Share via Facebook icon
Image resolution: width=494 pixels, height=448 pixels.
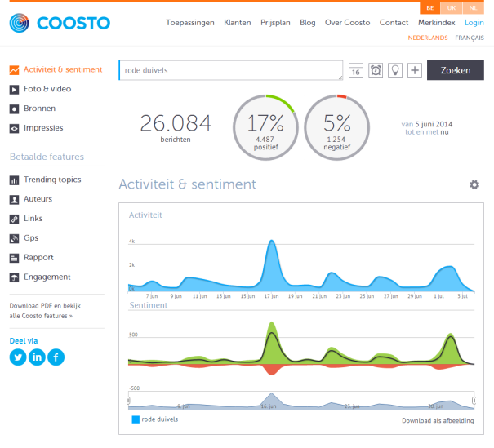pos(56,357)
